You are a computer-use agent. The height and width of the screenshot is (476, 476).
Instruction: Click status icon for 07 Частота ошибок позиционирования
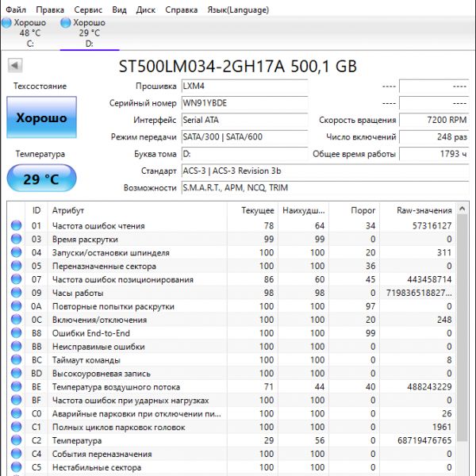click(17, 279)
